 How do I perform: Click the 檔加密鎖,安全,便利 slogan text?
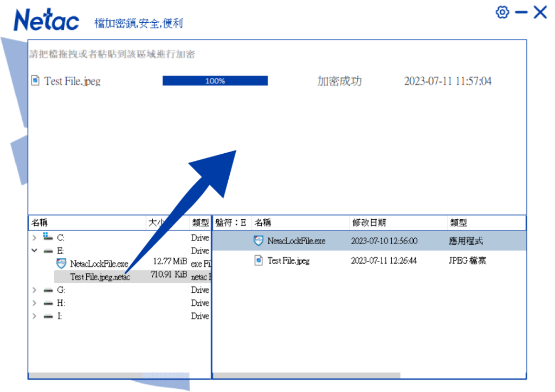coord(139,23)
